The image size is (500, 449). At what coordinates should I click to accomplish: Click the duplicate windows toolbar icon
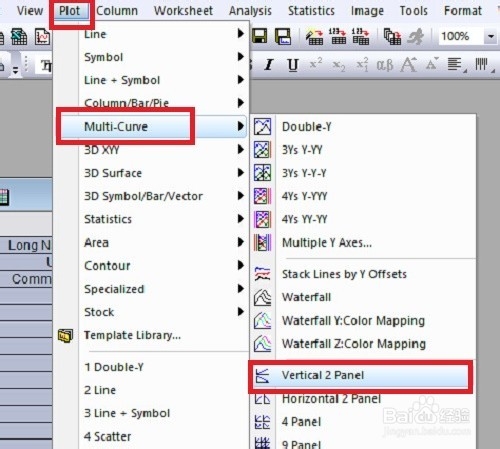click(x=392, y=37)
